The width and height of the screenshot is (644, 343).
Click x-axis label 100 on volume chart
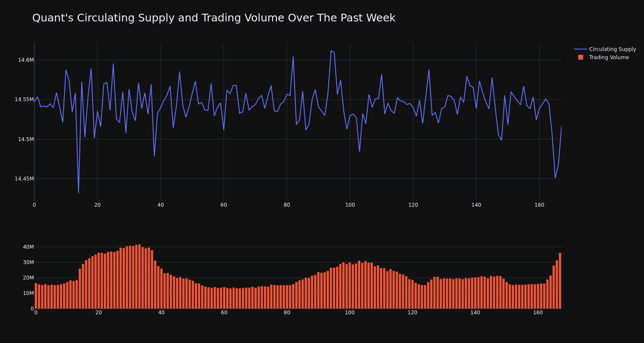(350, 313)
